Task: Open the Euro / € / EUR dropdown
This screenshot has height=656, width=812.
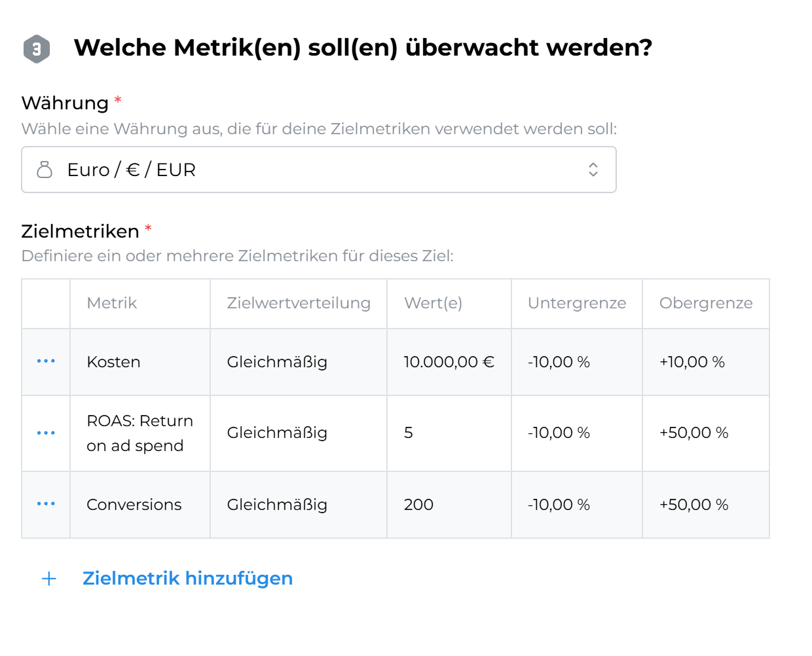Action: pyautogui.click(x=318, y=170)
